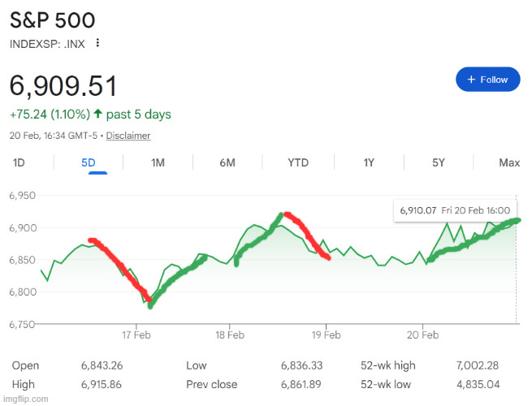Viewport: 532px width, 406px height.
Task: Click the Follow button
Action: (487, 80)
